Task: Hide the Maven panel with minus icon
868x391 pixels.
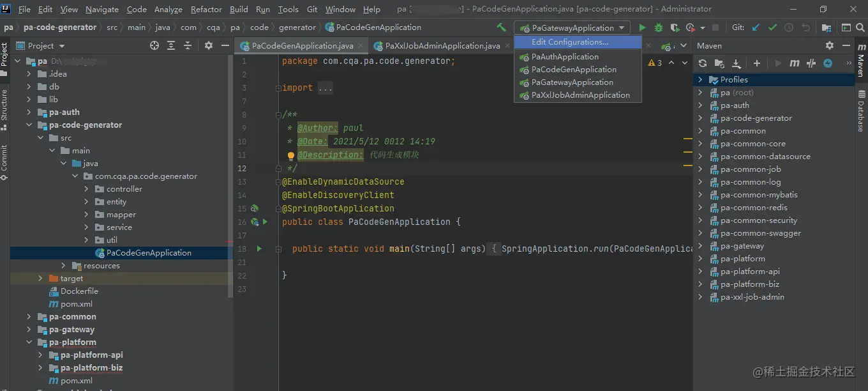Action: click(846, 45)
